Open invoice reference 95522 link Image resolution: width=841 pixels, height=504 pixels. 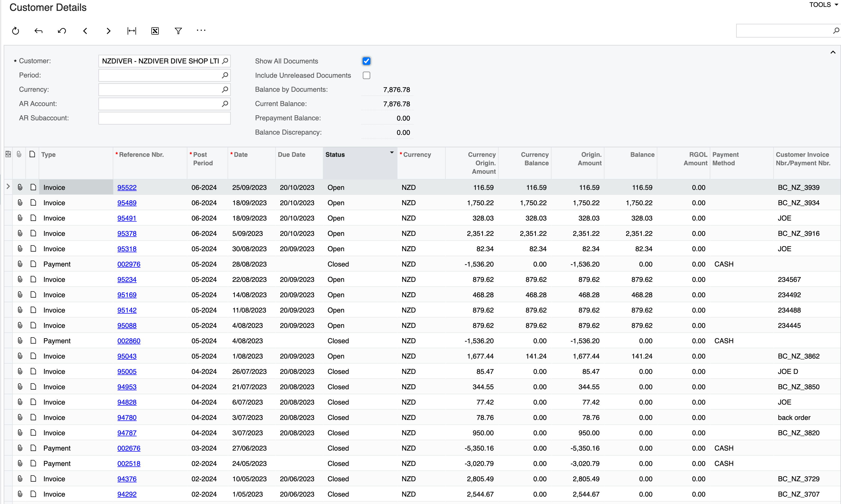[127, 187]
